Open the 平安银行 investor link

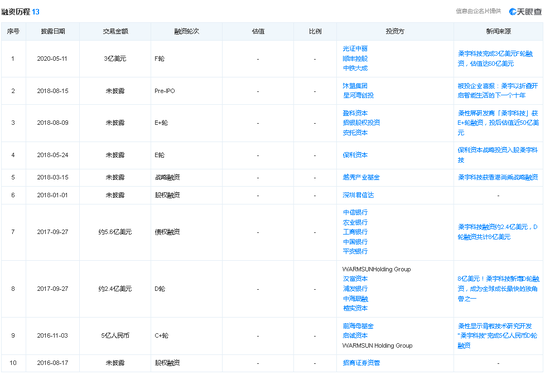tap(355, 251)
